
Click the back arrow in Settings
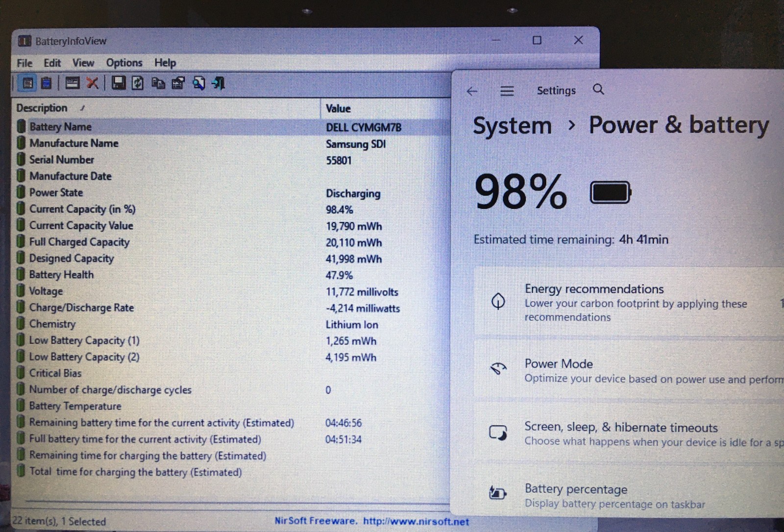point(472,91)
